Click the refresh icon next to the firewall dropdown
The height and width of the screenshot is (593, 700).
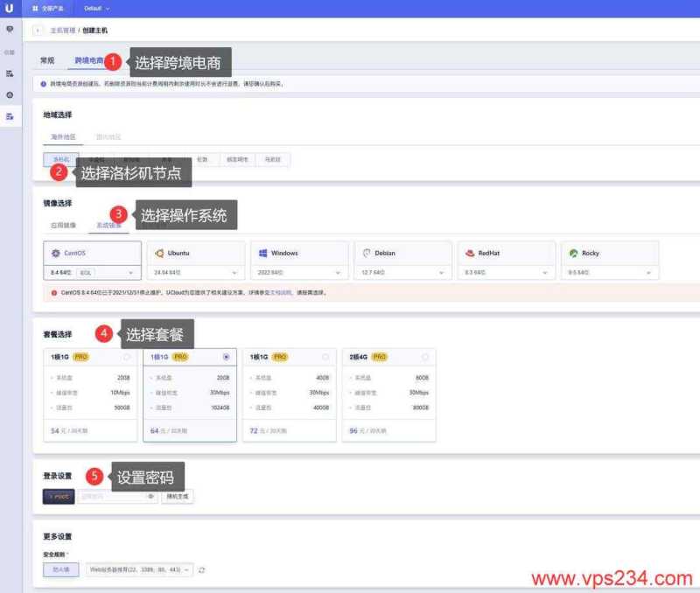pos(202,569)
